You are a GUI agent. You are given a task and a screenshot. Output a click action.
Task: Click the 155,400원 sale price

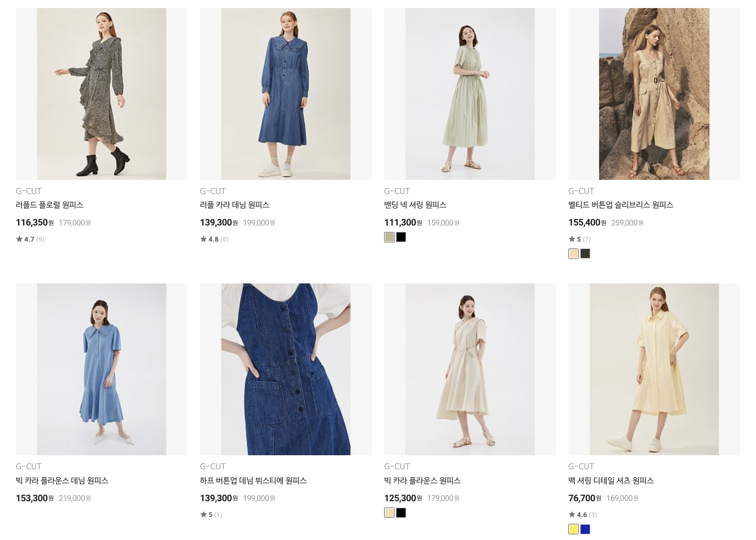(x=587, y=222)
